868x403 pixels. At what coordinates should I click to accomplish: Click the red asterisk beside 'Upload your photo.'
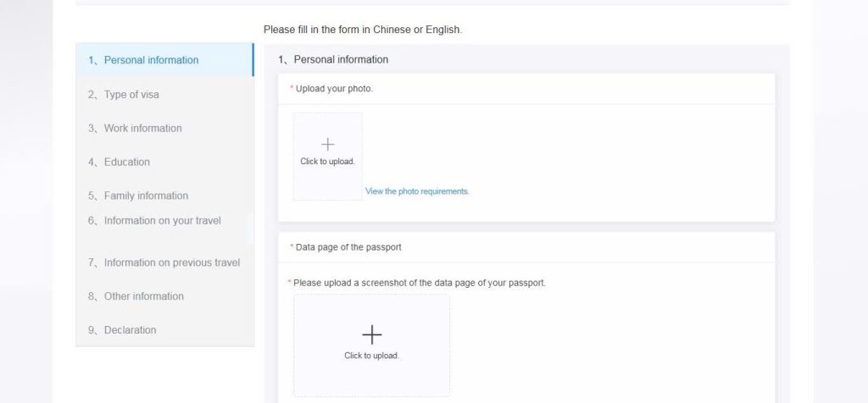pos(292,88)
